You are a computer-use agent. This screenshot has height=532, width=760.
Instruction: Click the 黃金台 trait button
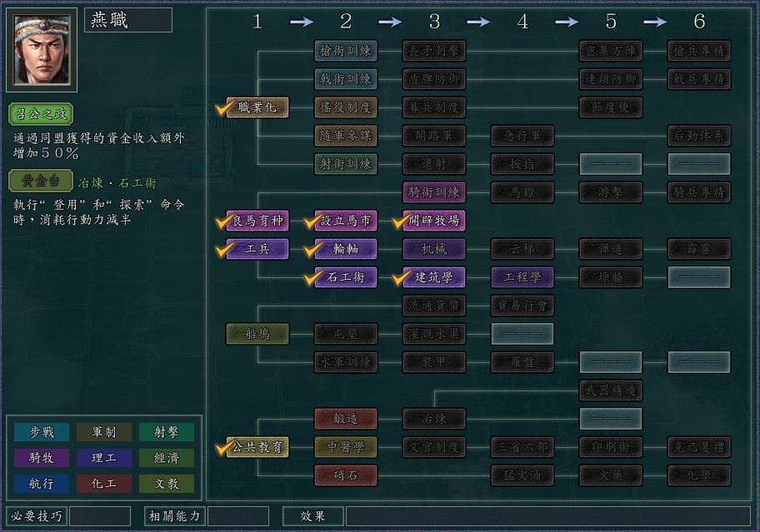[x=41, y=182]
